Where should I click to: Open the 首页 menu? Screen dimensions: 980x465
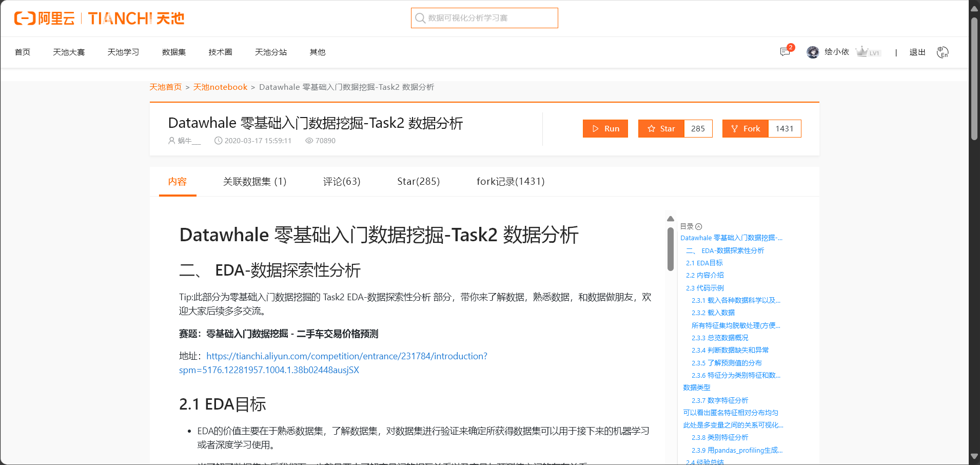(23, 52)
